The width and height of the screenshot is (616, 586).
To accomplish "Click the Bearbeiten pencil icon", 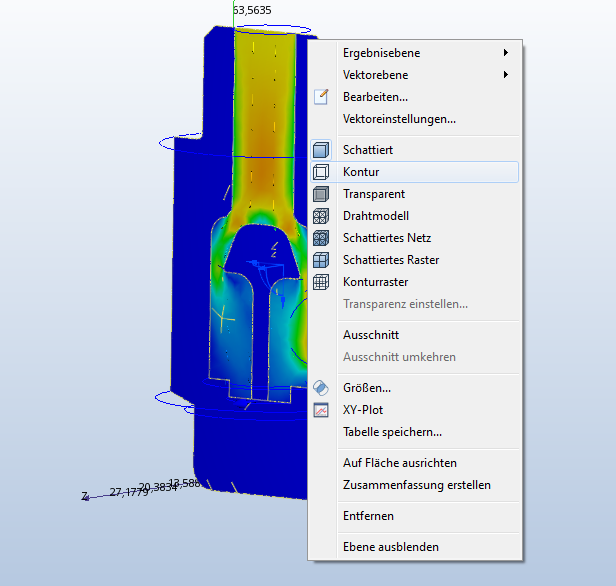I will point(321,97).
